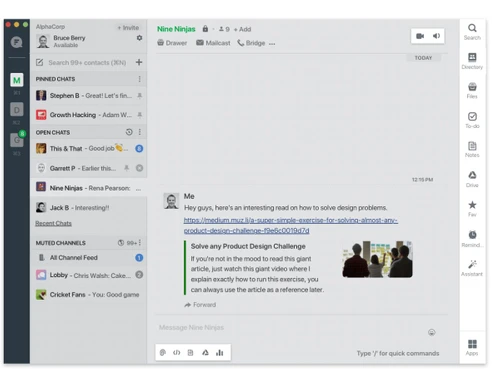
Task: Toggle the pin on Garrett P chat
Action: (x=127, y=168)
